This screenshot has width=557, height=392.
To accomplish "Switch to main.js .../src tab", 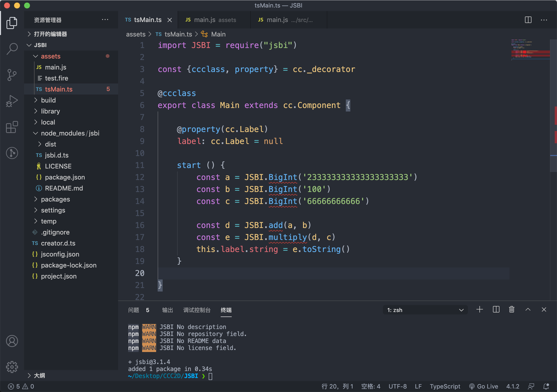I will pyautogui.click(x=289, y=20).
